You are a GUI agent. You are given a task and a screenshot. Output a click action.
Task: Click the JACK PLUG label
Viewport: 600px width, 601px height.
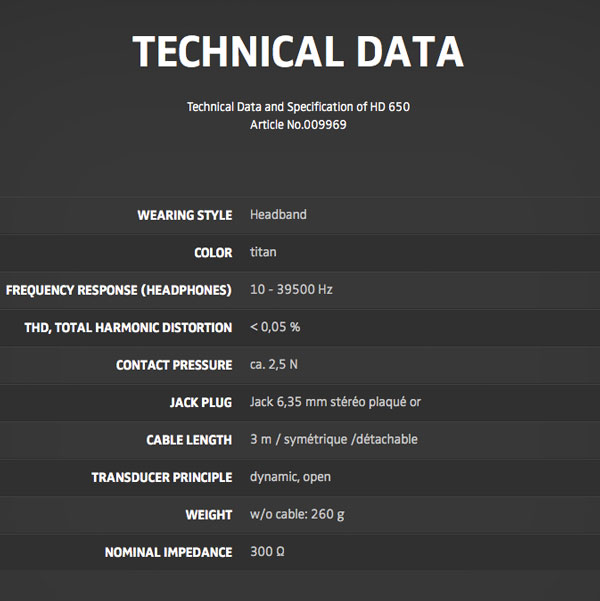[x=201, y=402]
